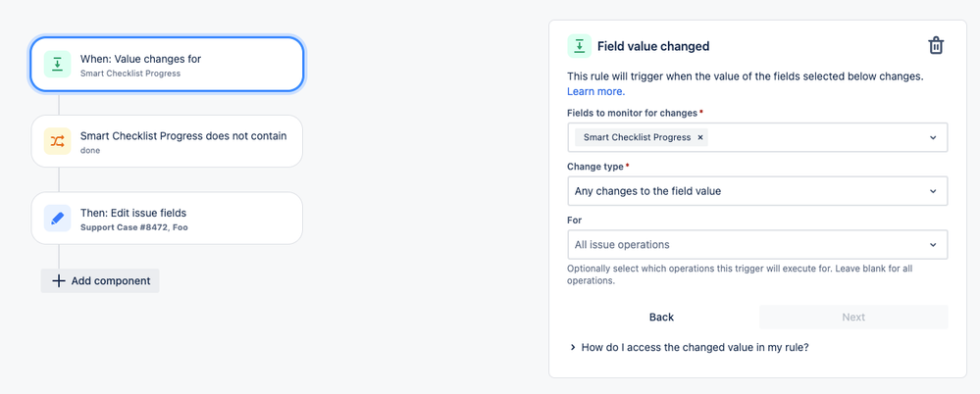Click the Field value changed title
Image resolution: width=980 pixels, height=394 pixels.
(653, 46)
